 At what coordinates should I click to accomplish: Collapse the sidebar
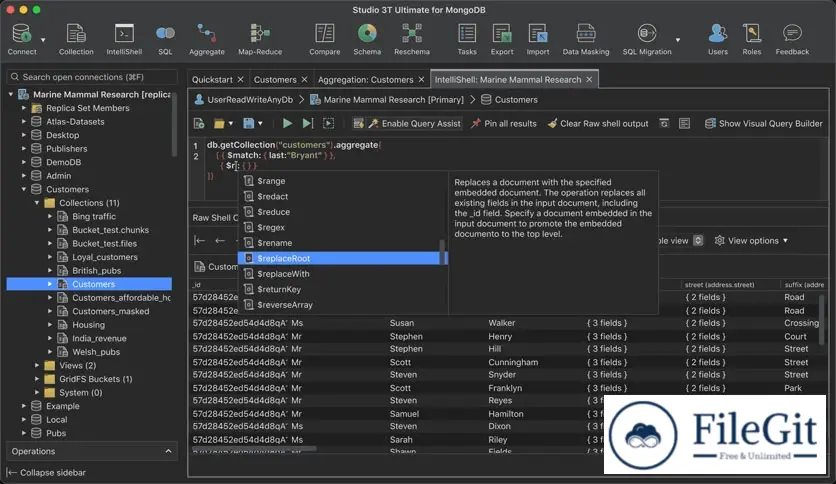tap(46, 472)
